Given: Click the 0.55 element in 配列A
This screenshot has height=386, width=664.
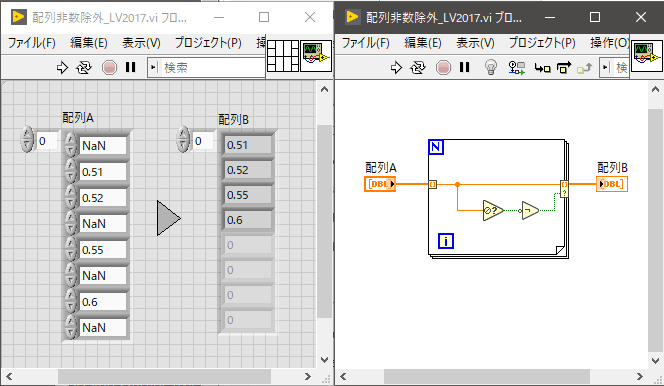Looking at the screenshot, I should pos(103,250).
